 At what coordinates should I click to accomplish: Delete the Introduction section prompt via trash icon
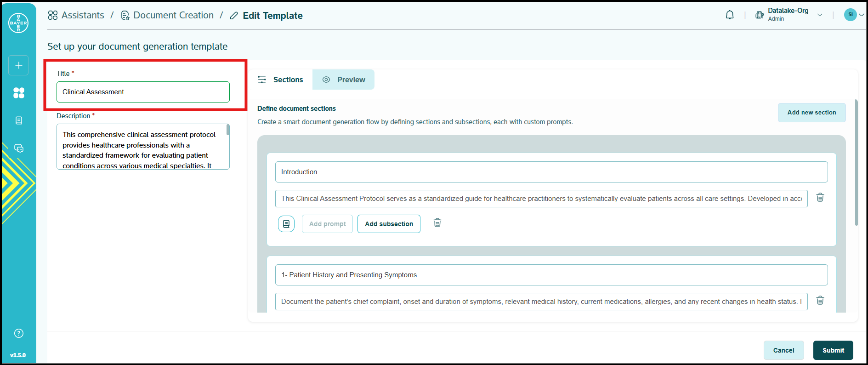(x=820, y=198)
